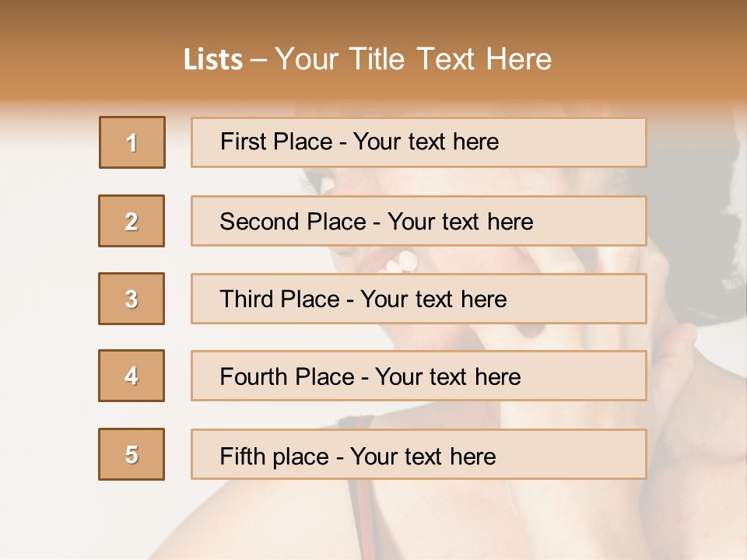Click the Second Place text box
Screen dimensions: 747x560
tap(419, 221)
